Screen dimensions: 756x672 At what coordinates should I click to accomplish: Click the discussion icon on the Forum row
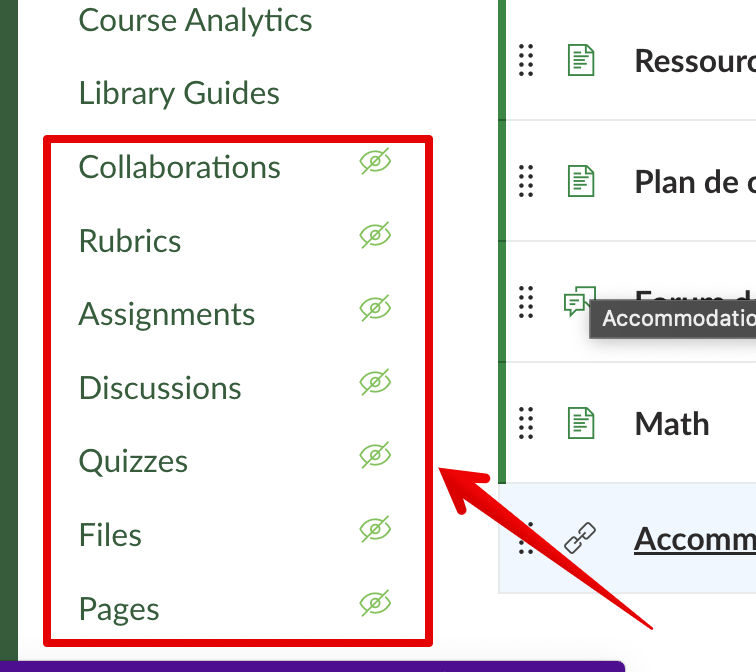click(x=578, y=301)
